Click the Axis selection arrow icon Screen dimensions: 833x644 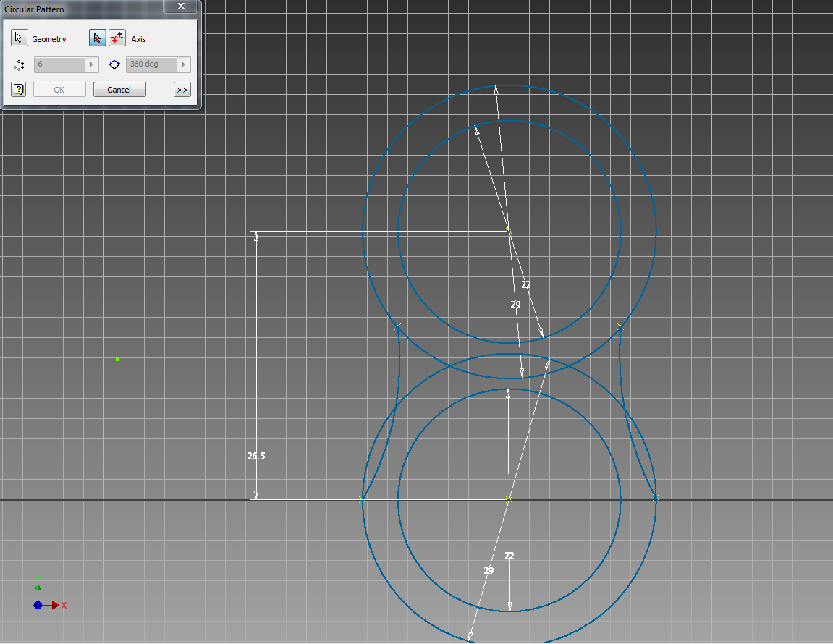point(97,38)
